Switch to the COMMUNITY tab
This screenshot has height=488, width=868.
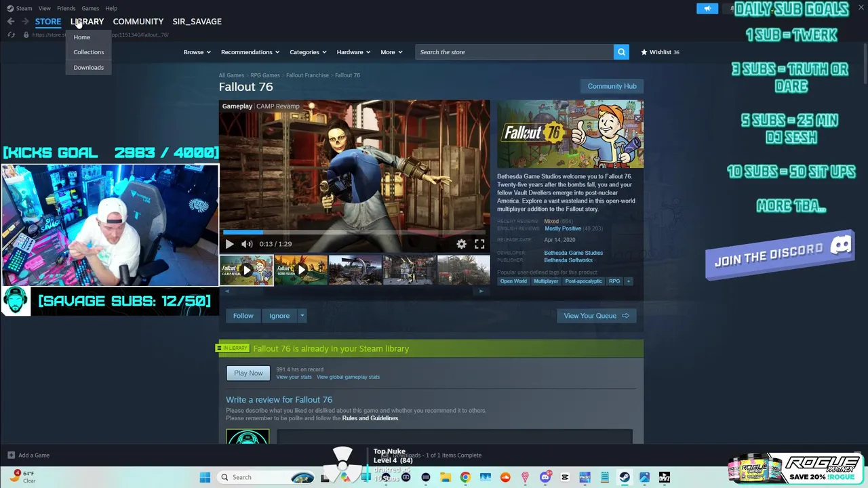(138, 22)
